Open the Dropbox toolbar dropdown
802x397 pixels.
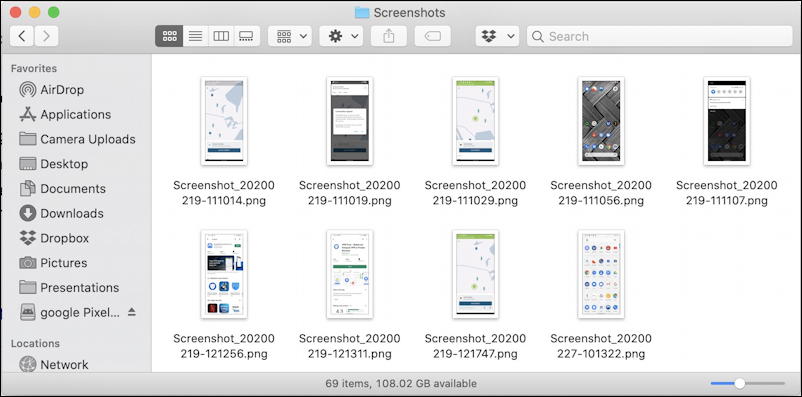coord(497,36)
